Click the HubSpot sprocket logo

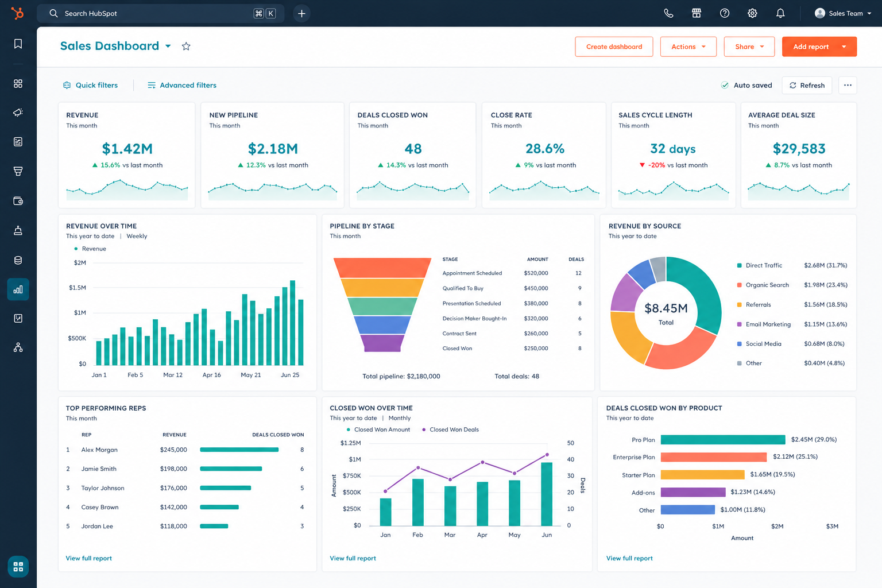18,13
